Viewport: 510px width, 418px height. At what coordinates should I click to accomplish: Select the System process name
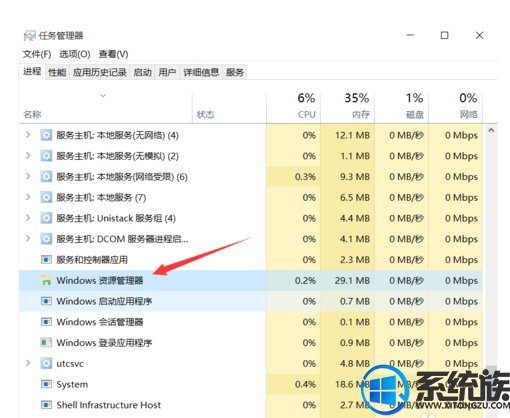[72, 384]
